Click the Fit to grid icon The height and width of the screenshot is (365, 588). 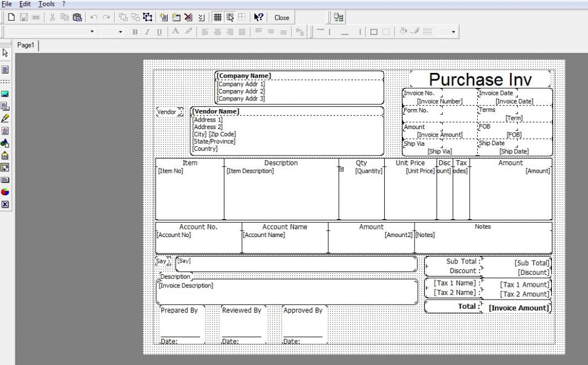pos(242,17)
